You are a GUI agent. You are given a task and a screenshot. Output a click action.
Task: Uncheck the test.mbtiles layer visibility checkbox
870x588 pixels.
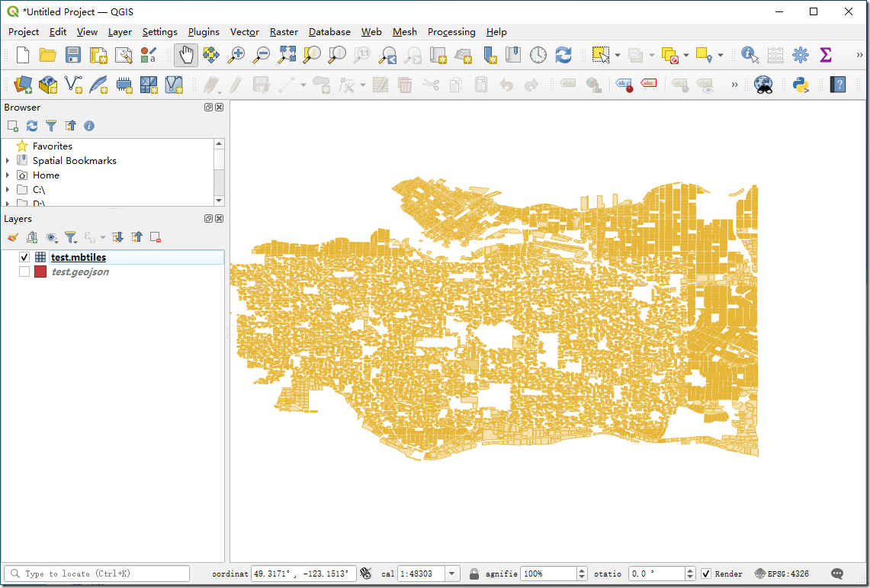[x=24, y=258]
